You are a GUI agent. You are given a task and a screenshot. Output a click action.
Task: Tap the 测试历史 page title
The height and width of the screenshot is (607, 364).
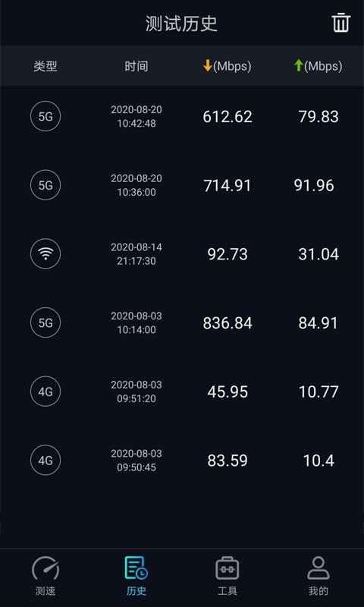point(181,24)
